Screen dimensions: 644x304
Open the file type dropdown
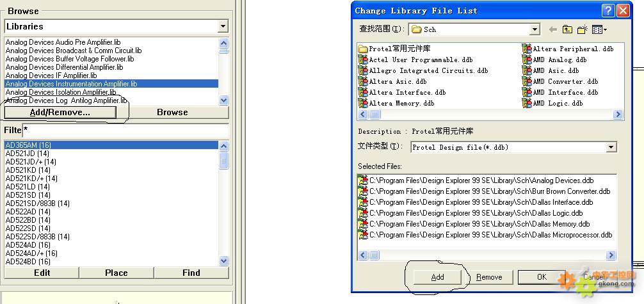[611, 147]
